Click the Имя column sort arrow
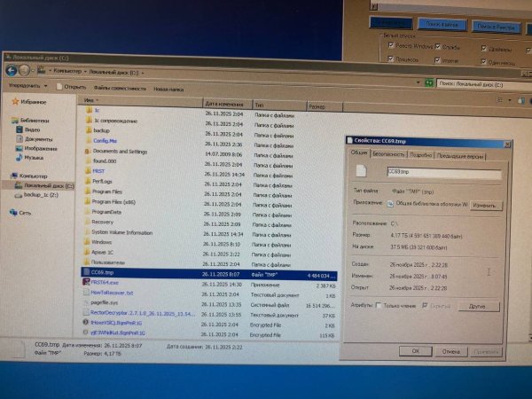Image resolution: width=532 pixels, height=399 pixels. (97, 100)
